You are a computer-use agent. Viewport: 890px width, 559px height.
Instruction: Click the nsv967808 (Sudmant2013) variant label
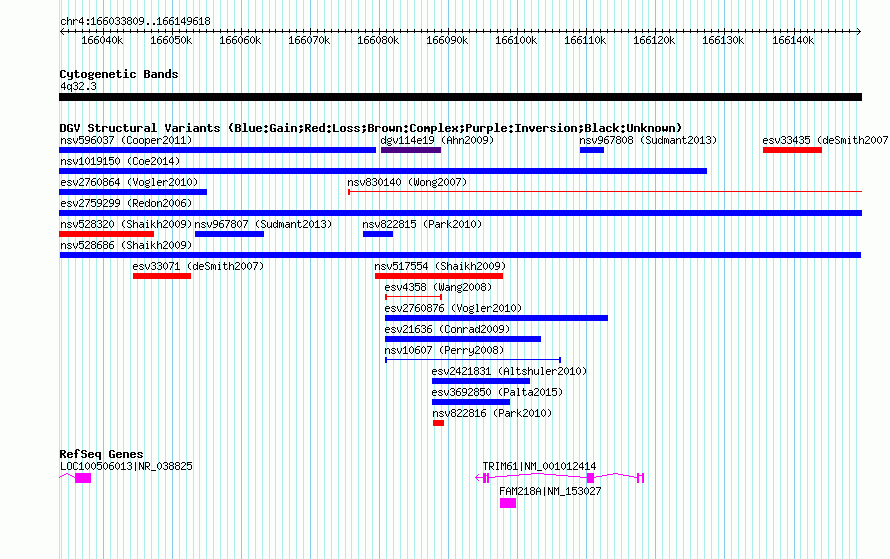(x=648, y=140)
